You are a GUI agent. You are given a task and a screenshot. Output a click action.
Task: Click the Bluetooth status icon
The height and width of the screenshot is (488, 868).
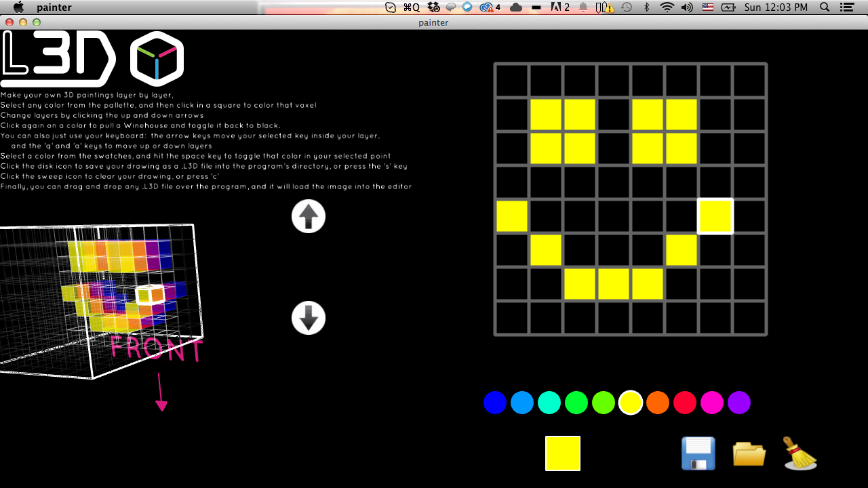coord(646,7)
